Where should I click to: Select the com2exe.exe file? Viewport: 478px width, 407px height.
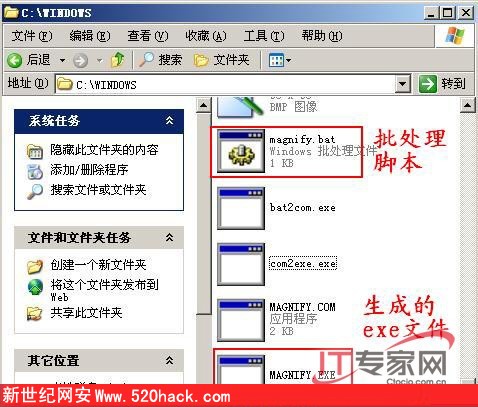[303, 264]
